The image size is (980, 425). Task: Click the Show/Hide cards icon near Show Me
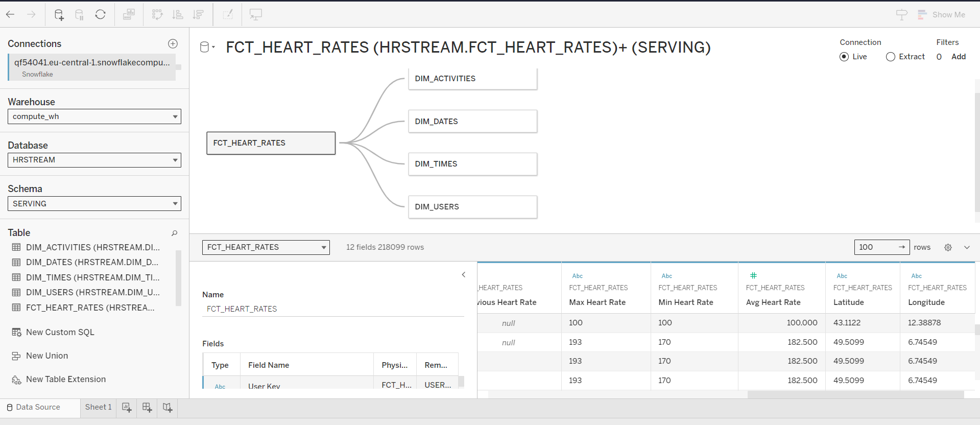[902, 14]
